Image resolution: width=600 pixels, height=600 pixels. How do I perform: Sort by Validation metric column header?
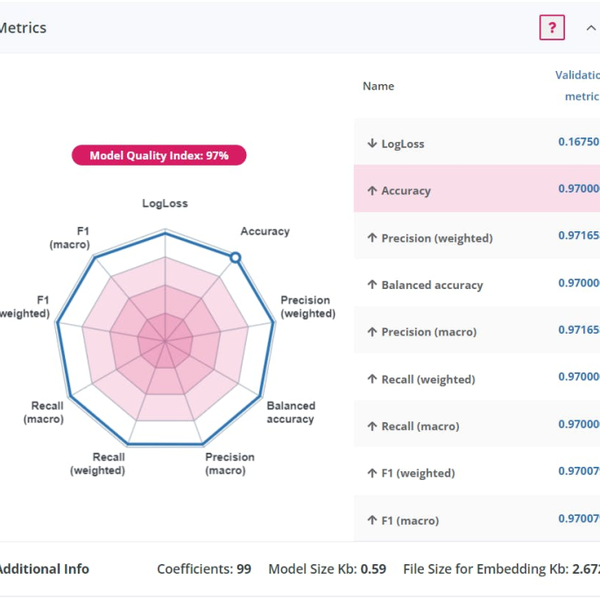(577, 86)
